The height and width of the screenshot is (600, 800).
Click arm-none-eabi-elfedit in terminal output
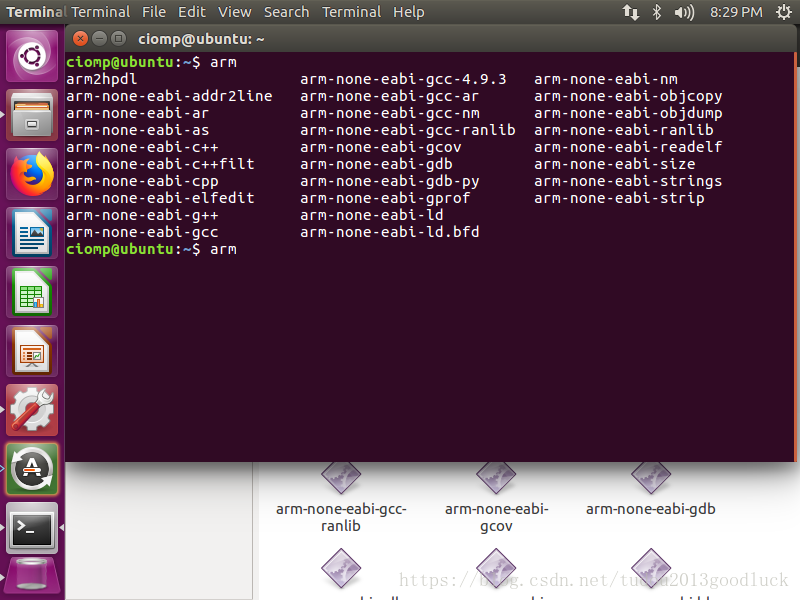(x=160, y=198)
